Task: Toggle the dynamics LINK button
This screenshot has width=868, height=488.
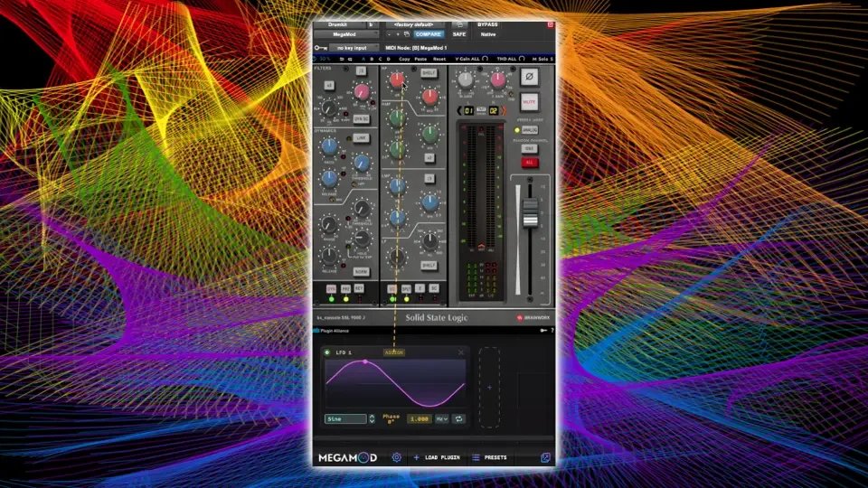Action: (x=361, y=137)
